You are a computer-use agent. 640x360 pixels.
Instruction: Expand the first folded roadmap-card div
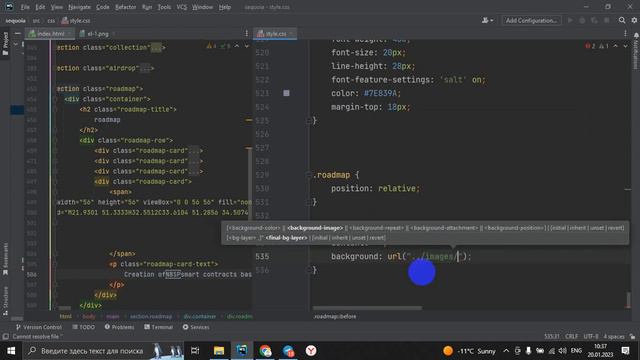193,151
